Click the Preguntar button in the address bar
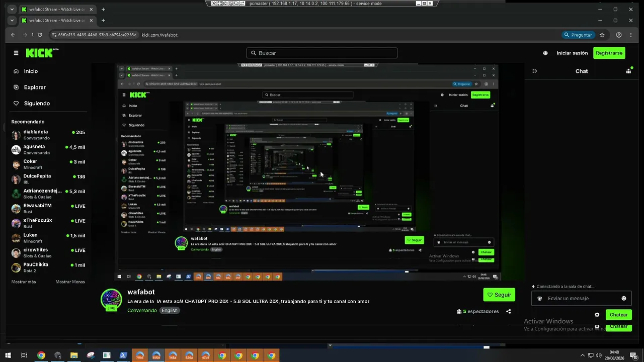The width and height of the screenshot is (644, 362). tap(578, 35)
